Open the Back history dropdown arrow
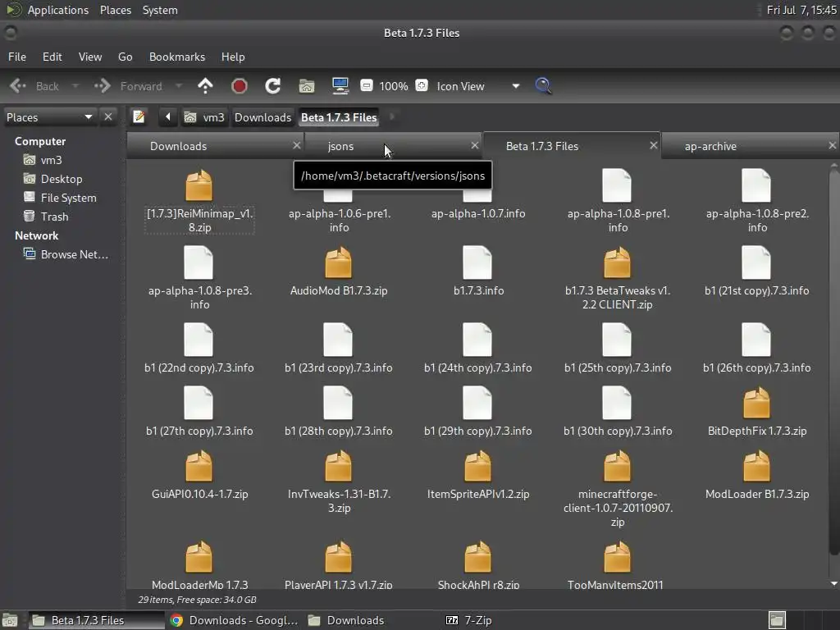 75,85
